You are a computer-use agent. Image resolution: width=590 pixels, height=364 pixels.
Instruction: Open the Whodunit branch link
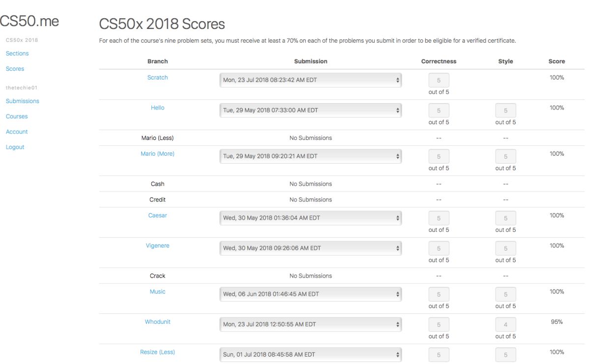(157, 322)
